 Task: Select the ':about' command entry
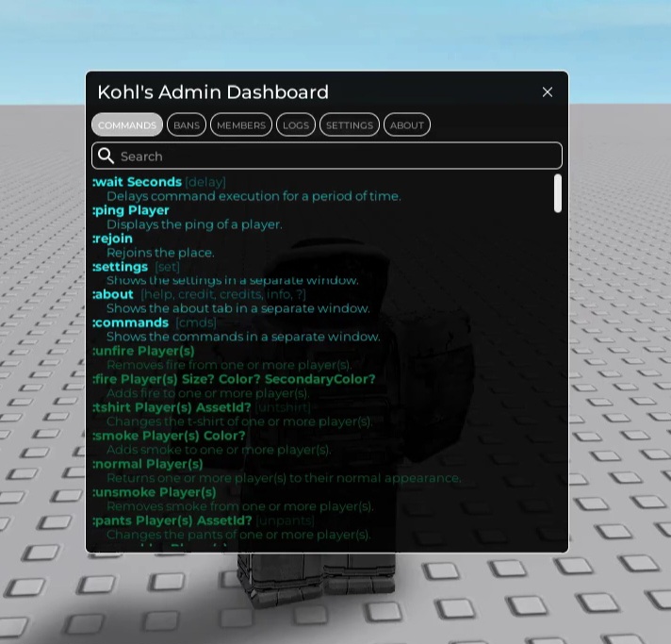tap(113, 294)
